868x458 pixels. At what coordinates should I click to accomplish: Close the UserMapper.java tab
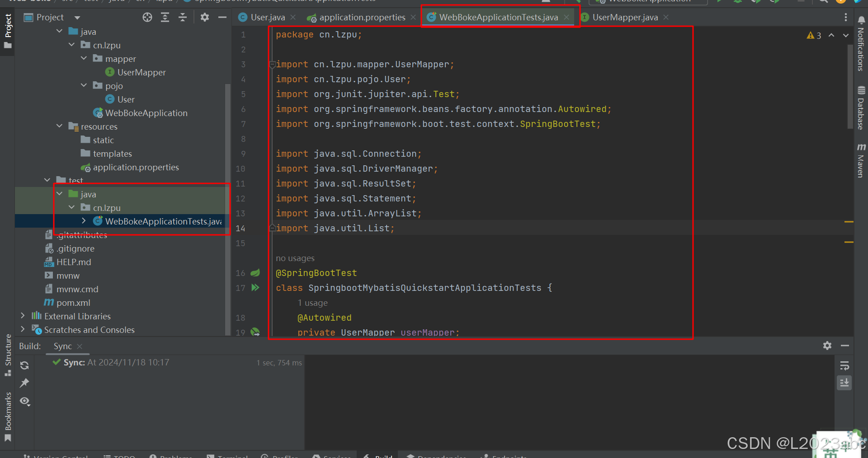tap(666, 17)
